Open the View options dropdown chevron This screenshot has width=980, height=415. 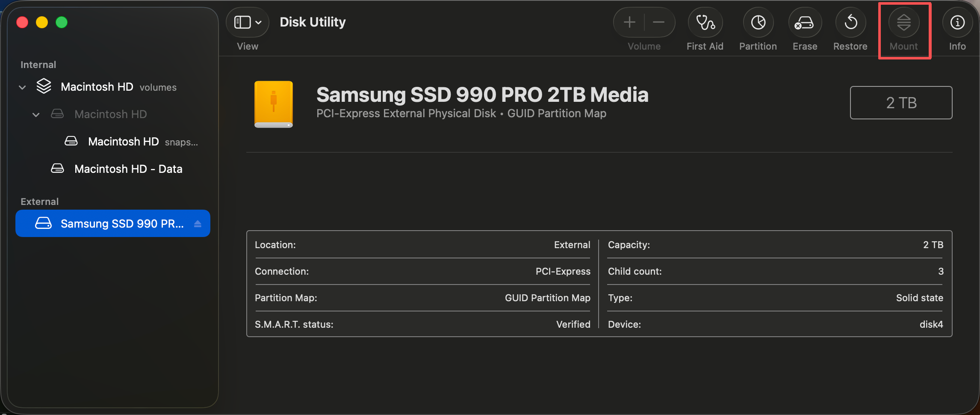point(259,22)
